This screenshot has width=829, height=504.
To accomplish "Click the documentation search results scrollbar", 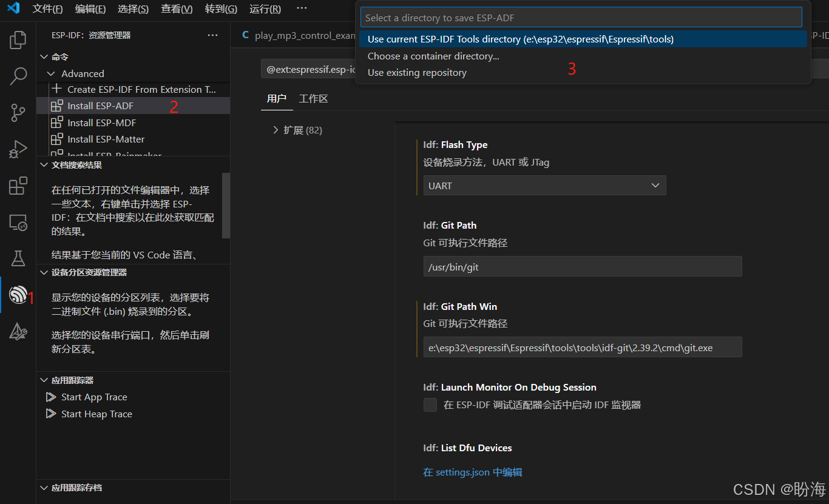I will tap(226, 206).
